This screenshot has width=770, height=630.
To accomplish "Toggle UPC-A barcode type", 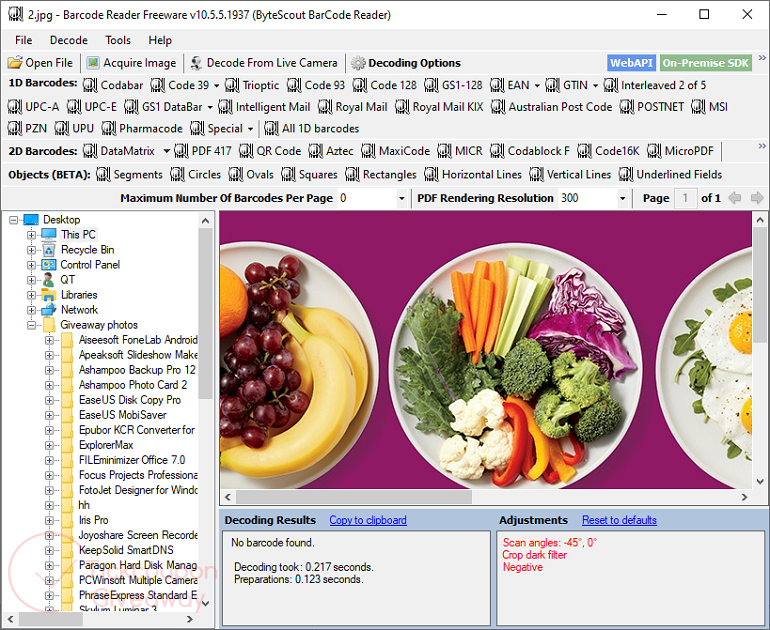I will coord(33,107).
